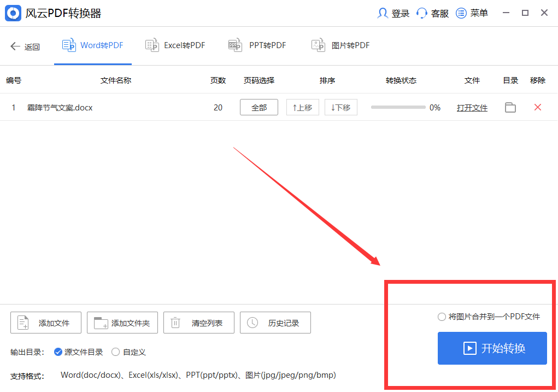Open the 全部 page selection button
The height and width of the screenshot is (392, 558).
click(x=259, y=107)
